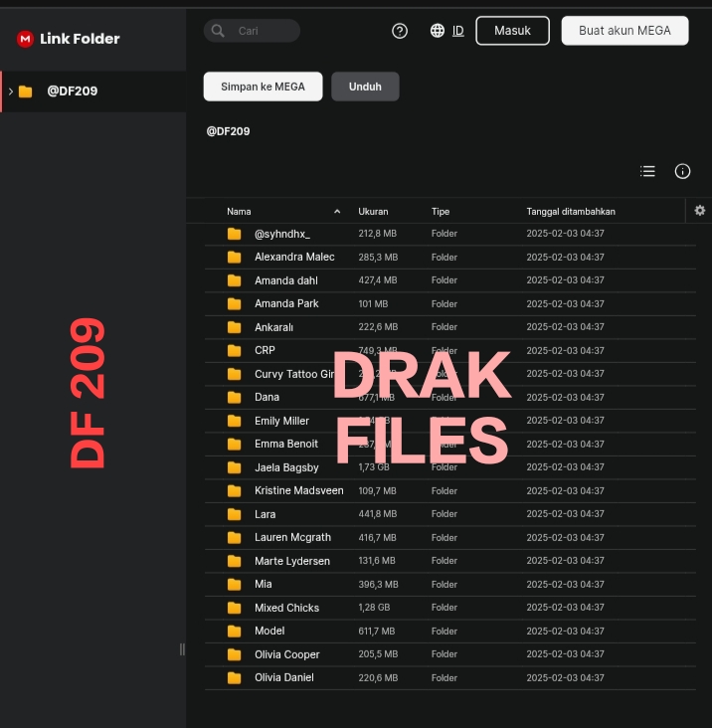Open the info panel icon
The height and width of the screenshot is (728, 712).
pos(682,171)
